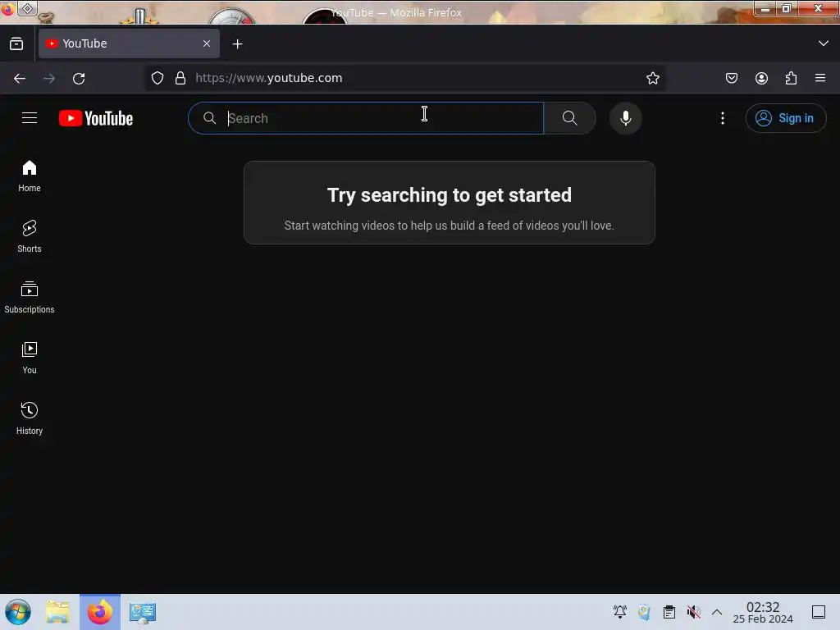Click the Firefox forward arrow
The image size is (840, 630).
[x=49, y=78]
